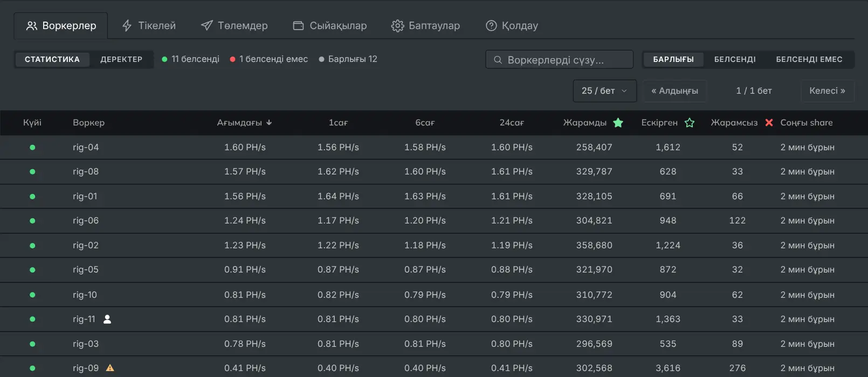Click the Соңғы share column header
The height and width of the screenshot is (377, 868).
click(807, 123)
